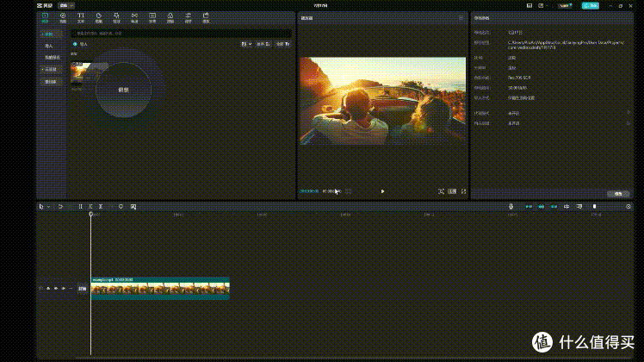644x362 pixels.
Task: Open the Audio tab next to Media
Action: point(63,18)
